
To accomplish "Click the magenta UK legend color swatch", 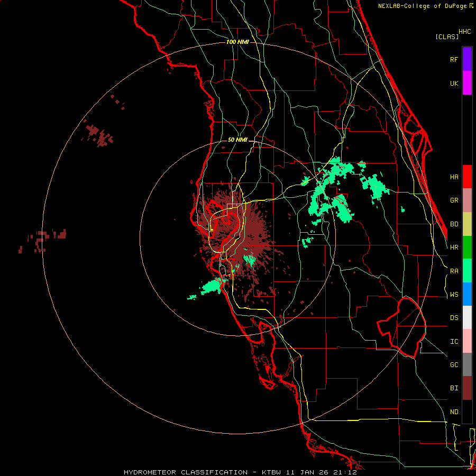I will 467,83.
